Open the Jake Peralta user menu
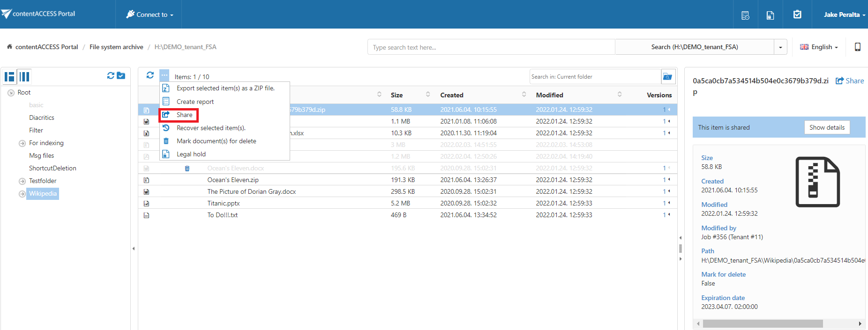The width and height of the screenshot is (868, 330). [x=844, y=15]
